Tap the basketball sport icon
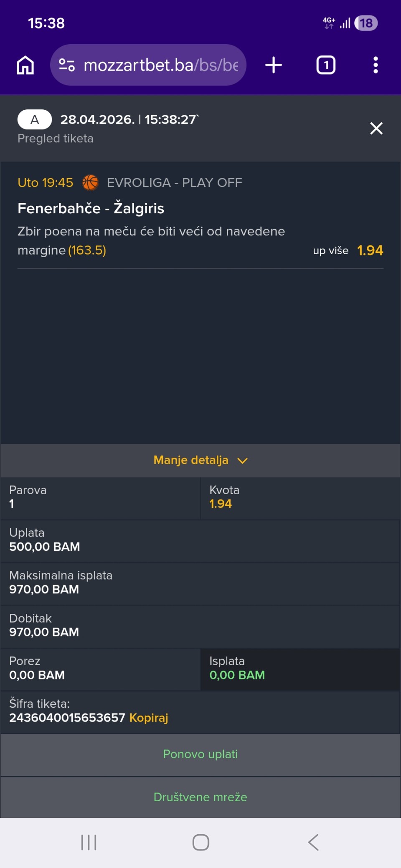Screen dimensions: 401x868 90,183
